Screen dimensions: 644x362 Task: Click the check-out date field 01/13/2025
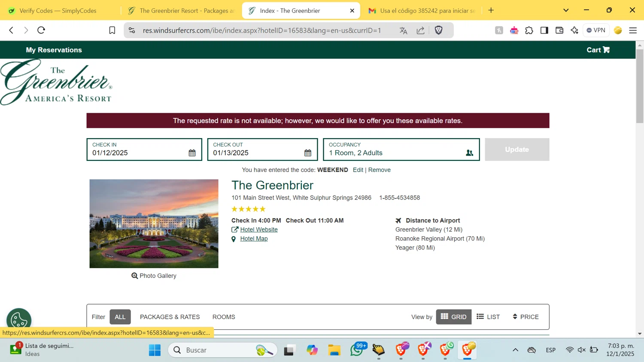click(262, 149)
